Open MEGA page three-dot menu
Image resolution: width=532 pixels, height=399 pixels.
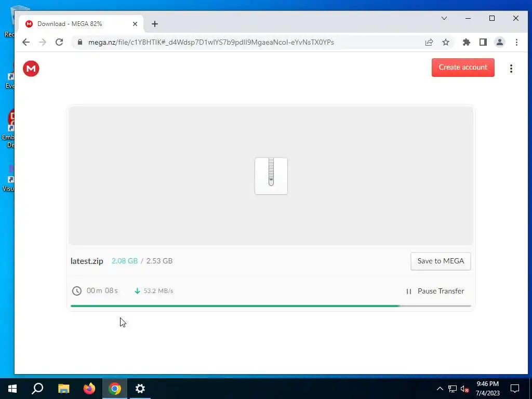(511, 69)
